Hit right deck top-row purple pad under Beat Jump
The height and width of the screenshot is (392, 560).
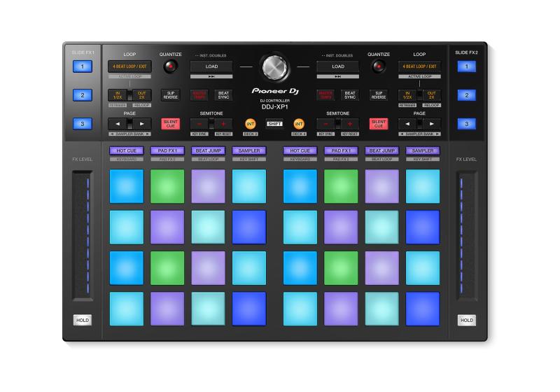point(381,186)
